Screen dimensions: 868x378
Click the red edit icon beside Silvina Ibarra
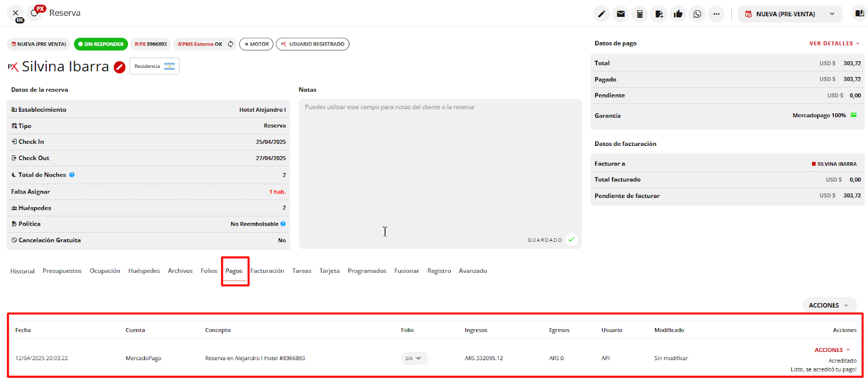120,67
